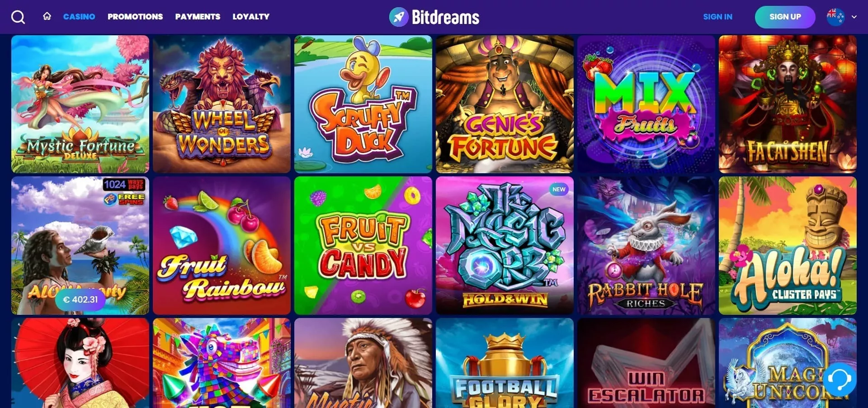Click the Sign Up button

coord(785,17)
